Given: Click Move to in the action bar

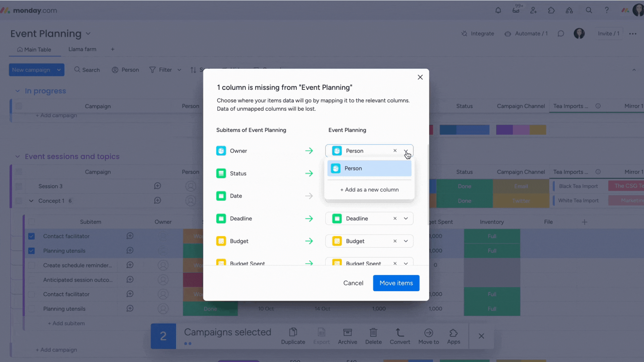Looking at the screenshot, I should [x=429, y=336].
